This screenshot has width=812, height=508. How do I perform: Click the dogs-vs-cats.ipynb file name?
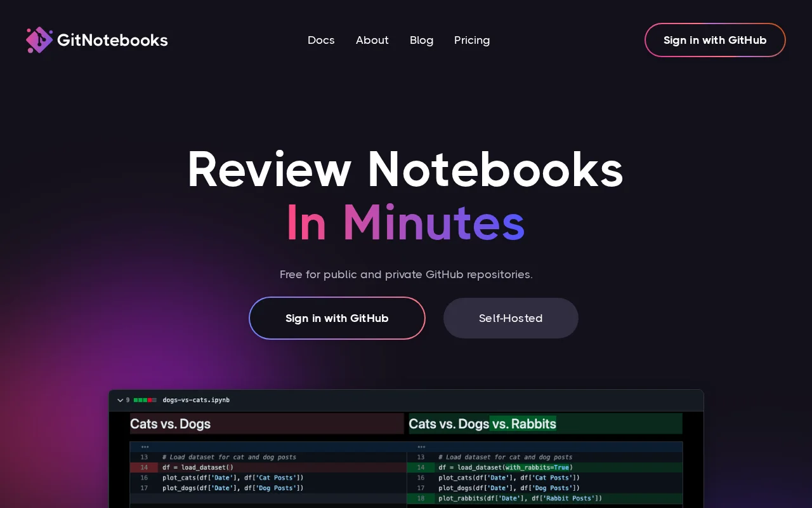tap(196, 400)
